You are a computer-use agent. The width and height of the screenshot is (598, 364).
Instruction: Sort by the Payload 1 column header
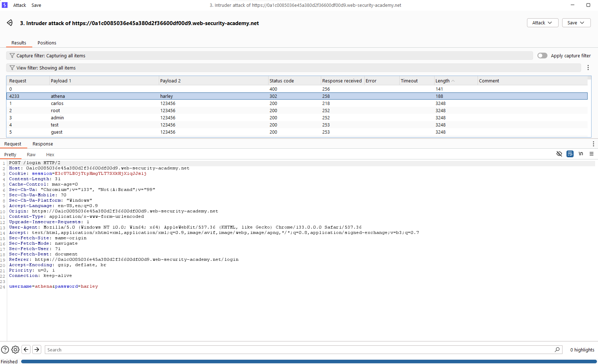pyautogui.click(x=104, y=81)
